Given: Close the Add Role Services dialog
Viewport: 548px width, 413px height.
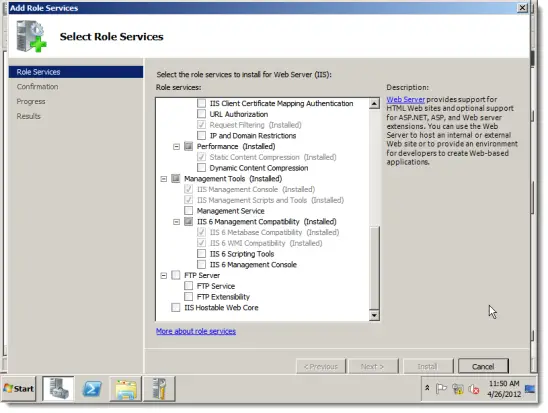Looking at the screenshot, I should click(522, 8).
